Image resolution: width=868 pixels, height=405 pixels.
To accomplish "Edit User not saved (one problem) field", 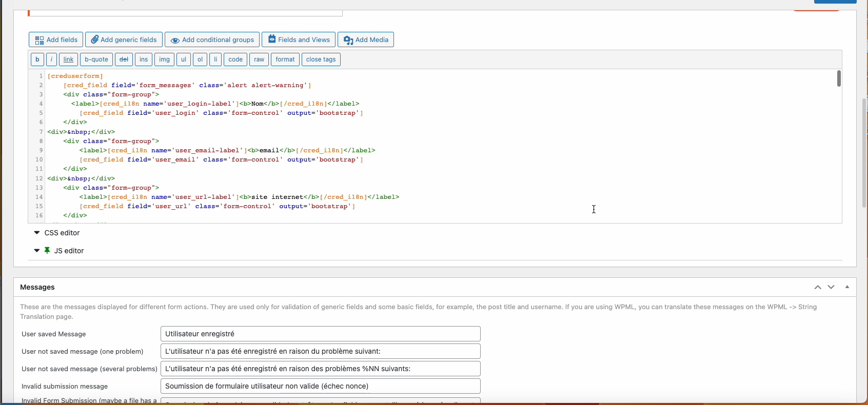I will (x=321, y=351).
